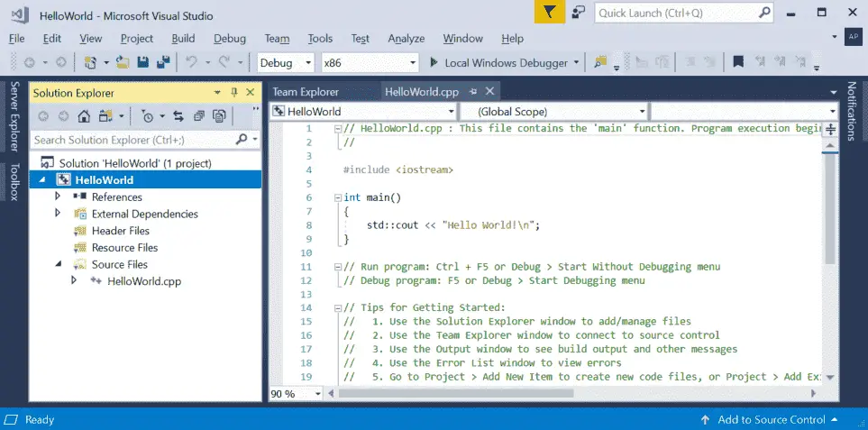Click the search magnifier in Solution Explorer
Viewport: 868px width, 430px height.
click(x=242, y=140)
